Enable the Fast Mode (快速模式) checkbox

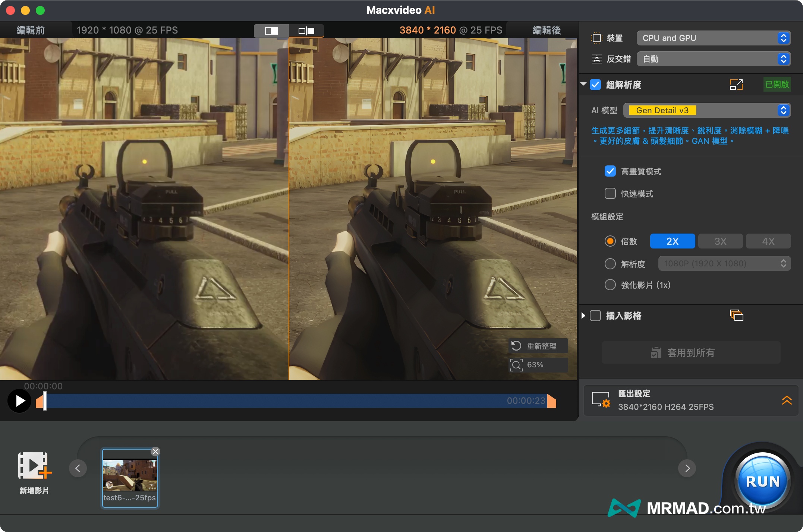(610, 194)
